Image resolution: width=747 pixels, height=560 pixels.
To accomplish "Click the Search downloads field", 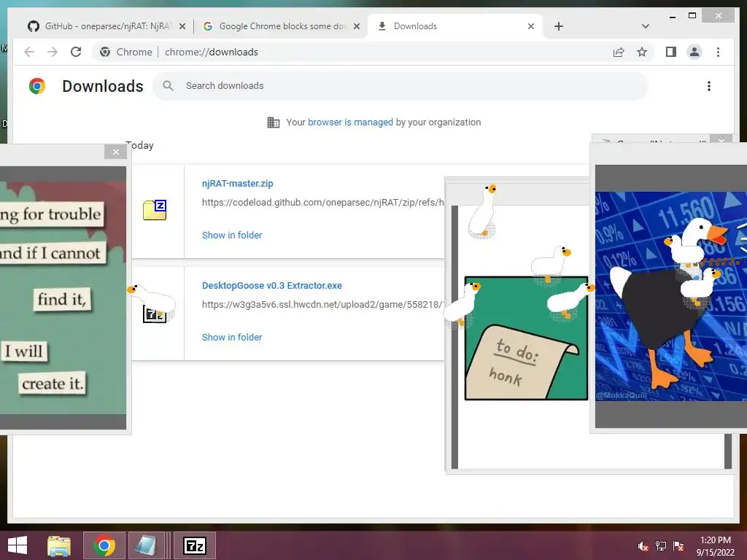I will point(400,86).
